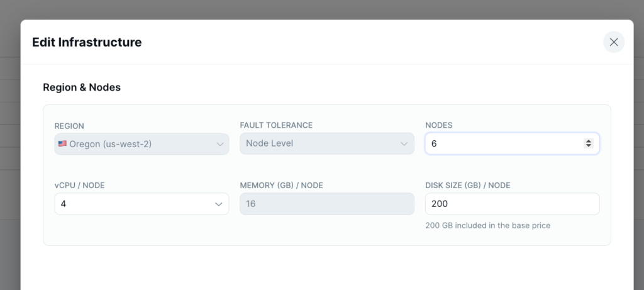Image resolution: width=644 pixels, height=290 pixels.
Task: Click the chevron arrow on Fault Tolerance select
Action: (x=405, y=144)
